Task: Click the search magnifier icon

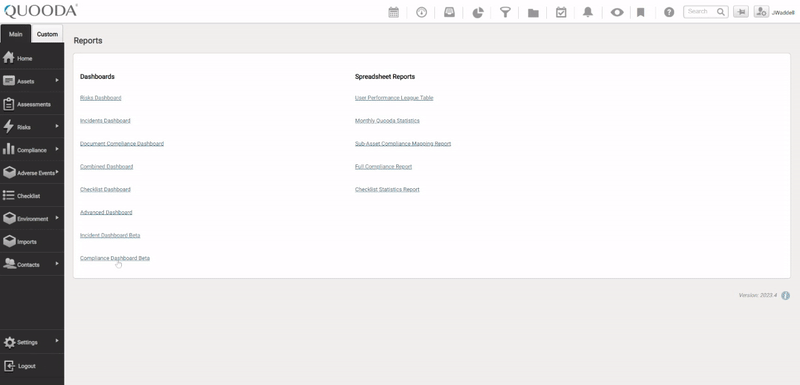Action: click(x=720, y=12)
